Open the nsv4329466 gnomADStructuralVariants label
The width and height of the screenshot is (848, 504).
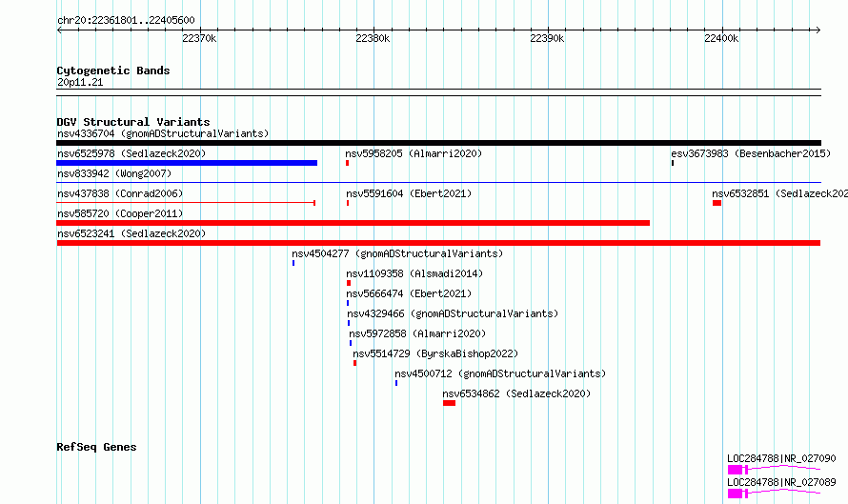453,313
